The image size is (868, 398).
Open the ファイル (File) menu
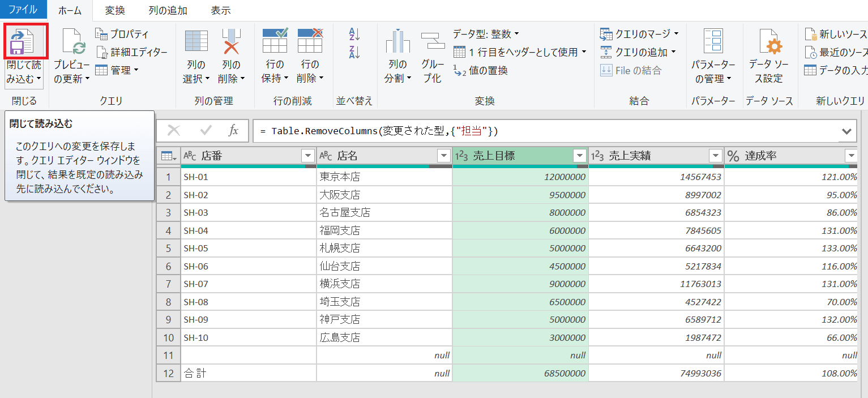(23, 10)
